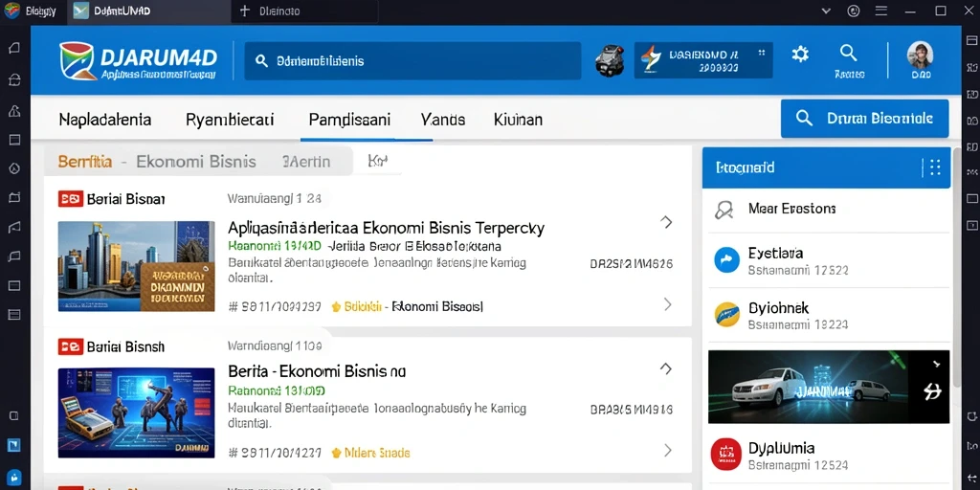Open the Yanus nav item
The height and width of the screenshot is (490, 980).
443,119
